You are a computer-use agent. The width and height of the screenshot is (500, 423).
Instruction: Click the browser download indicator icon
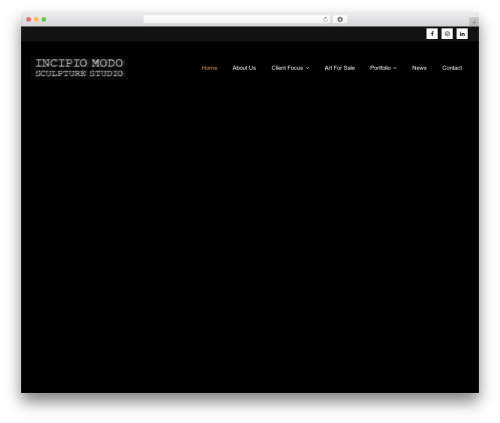(340, 19)
